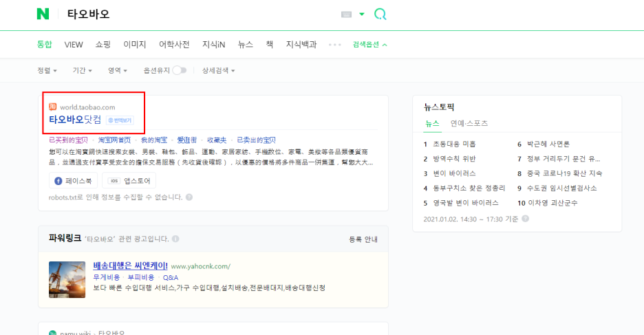This screenshot has height=335, width=644.
Task: Open the 已买到的宝贝 sublink
Action: tap(68, 140)
